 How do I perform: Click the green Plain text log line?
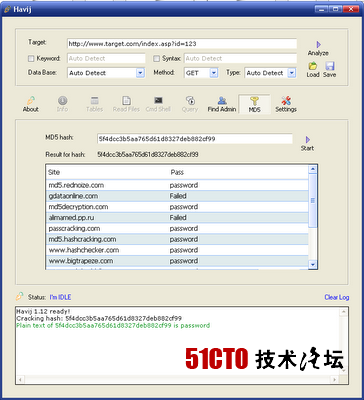113,325
